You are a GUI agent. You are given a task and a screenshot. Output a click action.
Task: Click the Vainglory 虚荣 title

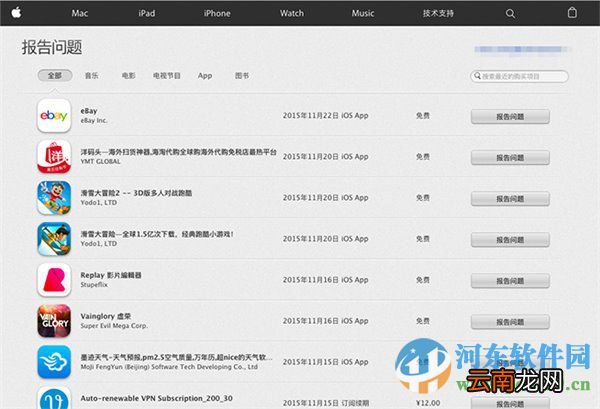point(106,316)
